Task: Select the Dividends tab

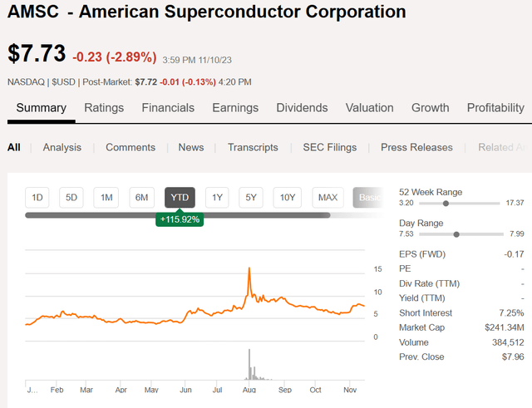Action: 302,108
